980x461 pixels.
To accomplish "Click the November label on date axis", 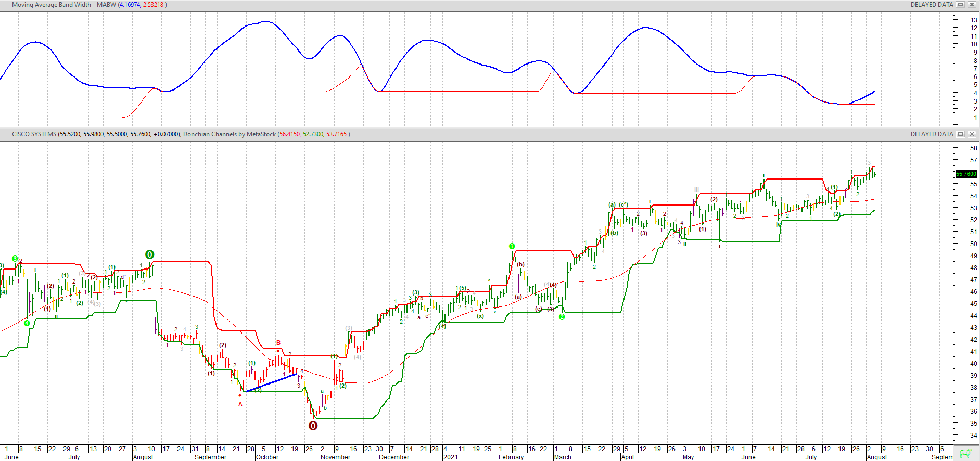I will click(x=335, y=457).
